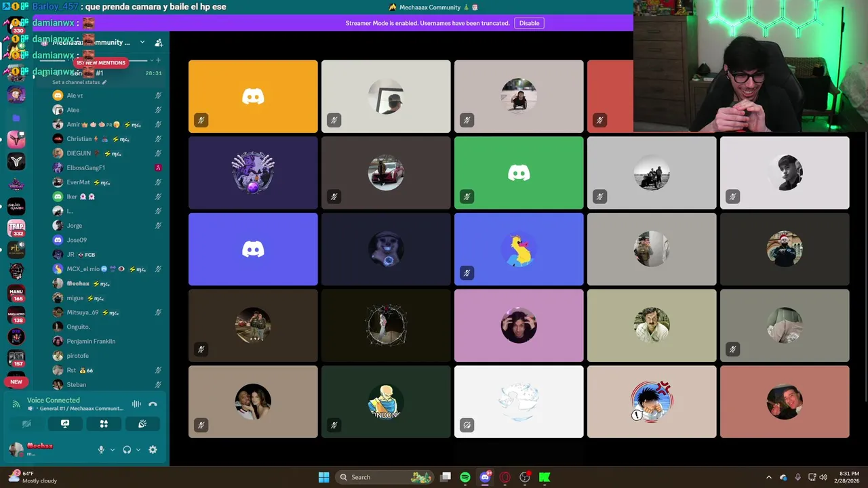Select user Jose09 in voice list
Screen dimensions: 868x488
pyautogui.click(x=107, y=240)
